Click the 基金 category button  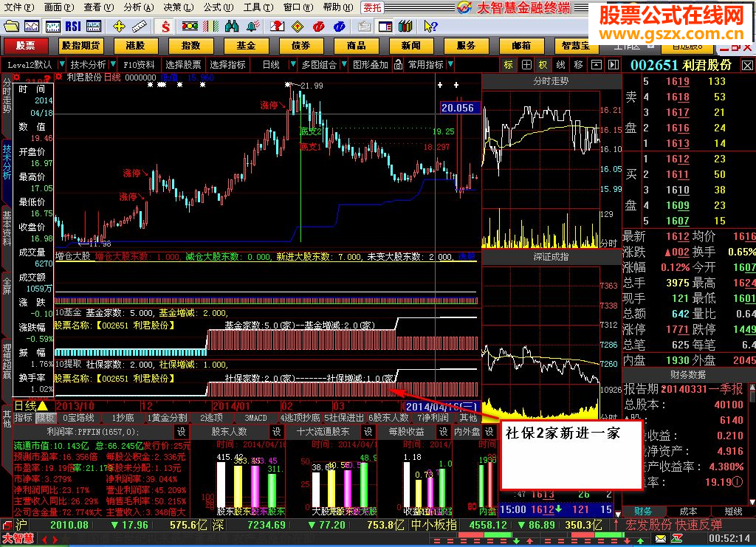pyautogui.click(x=246, y=45)
